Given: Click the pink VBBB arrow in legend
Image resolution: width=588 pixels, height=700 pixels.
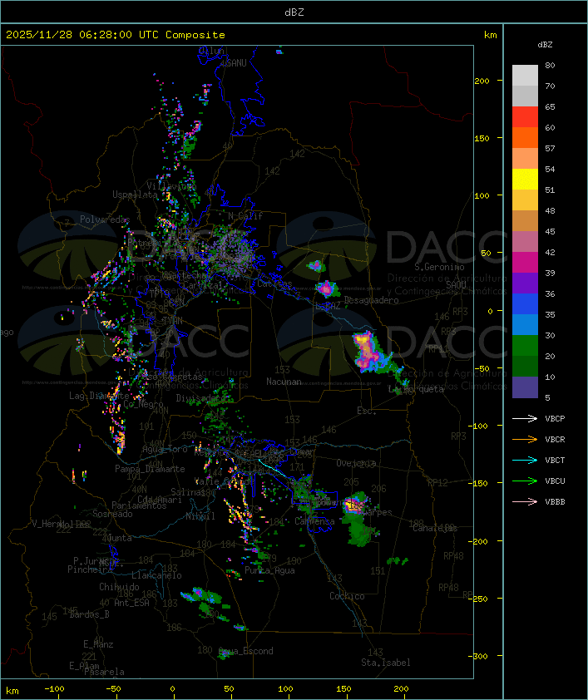Looking at the screenshot, I should click(525, 501).
